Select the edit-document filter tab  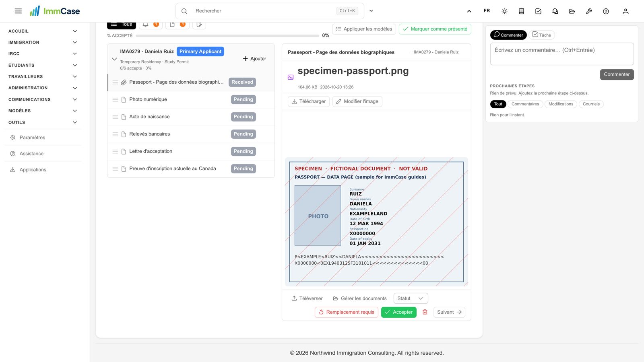pyautogui.click(x=199, y=25)
